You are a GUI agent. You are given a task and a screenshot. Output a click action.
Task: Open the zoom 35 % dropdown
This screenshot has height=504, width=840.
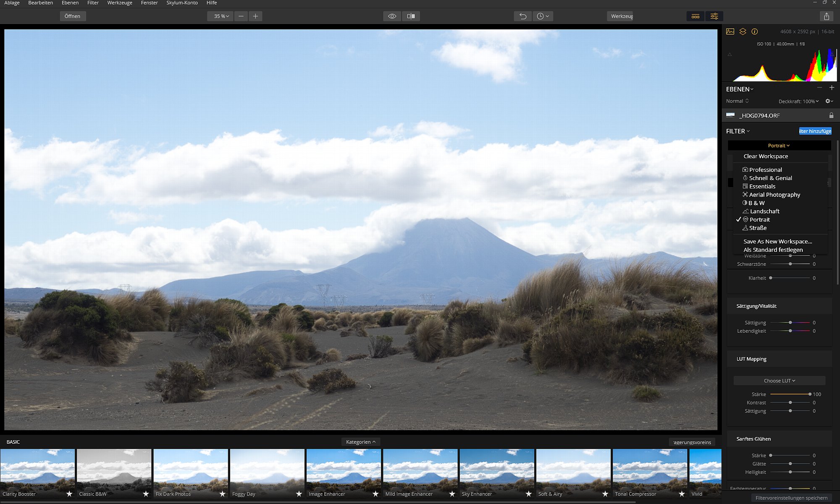coord(220,16)
